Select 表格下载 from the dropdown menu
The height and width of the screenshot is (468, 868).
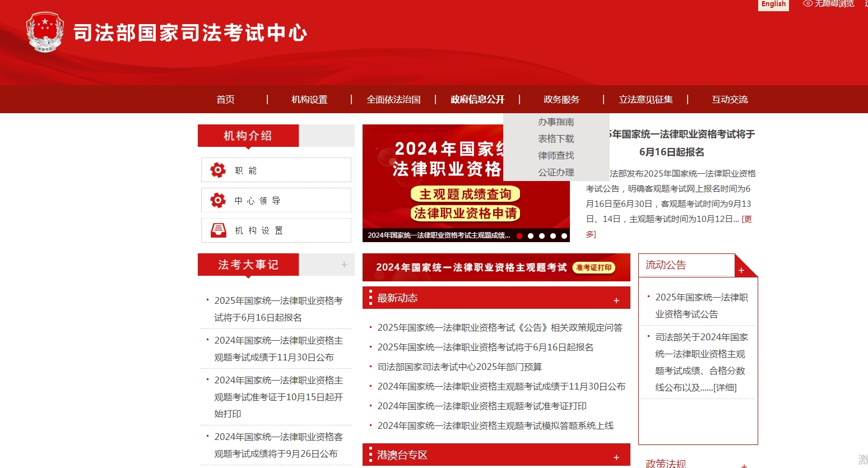556,138
